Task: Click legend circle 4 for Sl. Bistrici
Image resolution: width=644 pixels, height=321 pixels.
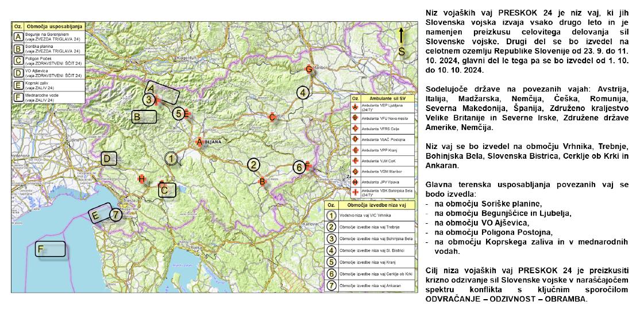Action: [331, 250]
